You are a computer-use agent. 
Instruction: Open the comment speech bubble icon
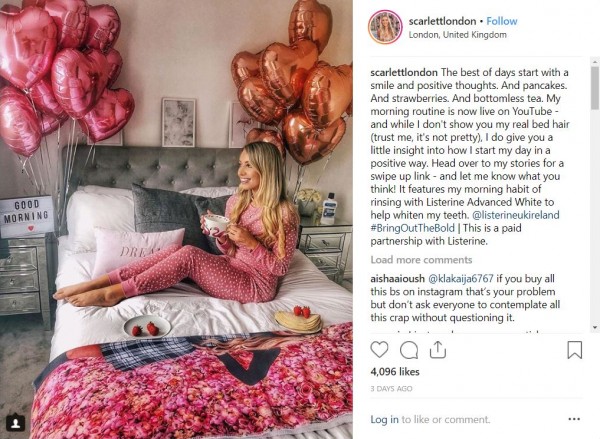coord(409,350)
